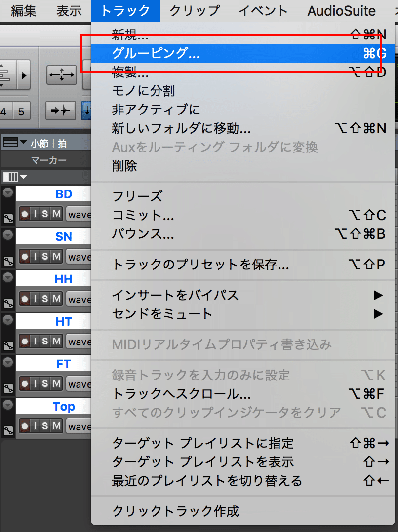This screenshot has height=532, width=398.
Task: Select zoom preset 5 button
Action: (21, 112)
